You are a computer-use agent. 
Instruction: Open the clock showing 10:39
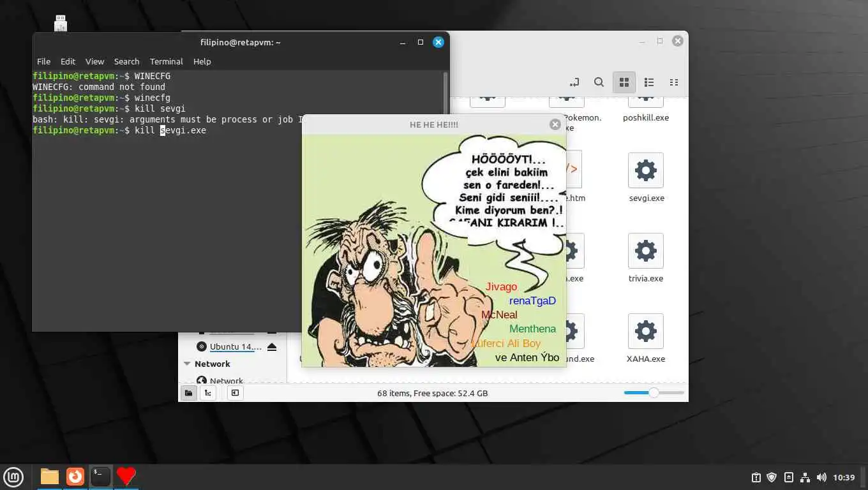[844, 477]
